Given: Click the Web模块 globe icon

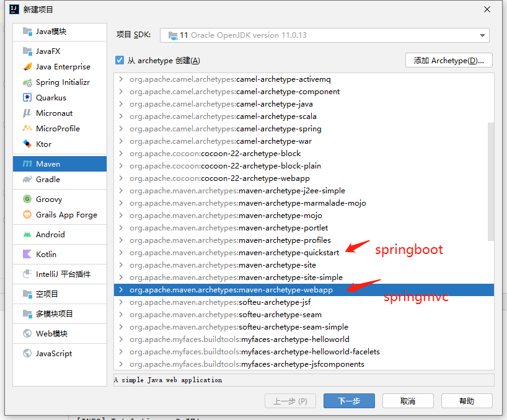Looking at the screenshot, I should coord(27,333).
